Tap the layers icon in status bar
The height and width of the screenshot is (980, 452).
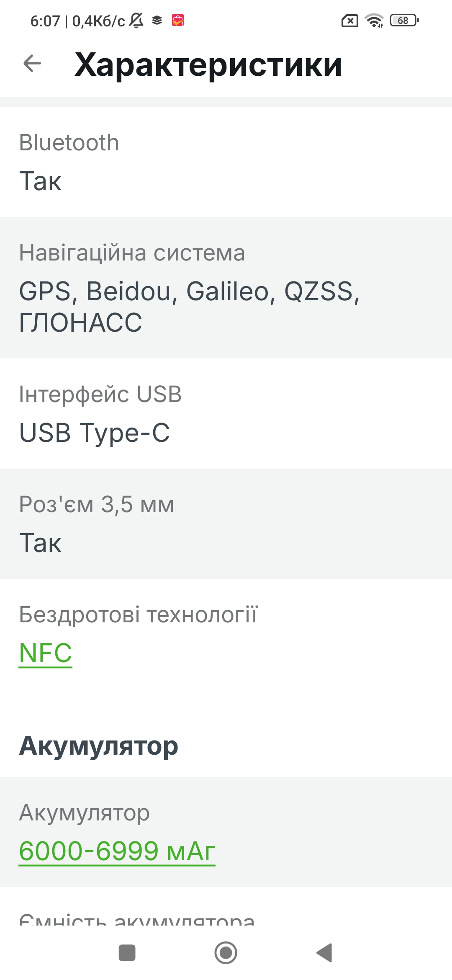157,20
